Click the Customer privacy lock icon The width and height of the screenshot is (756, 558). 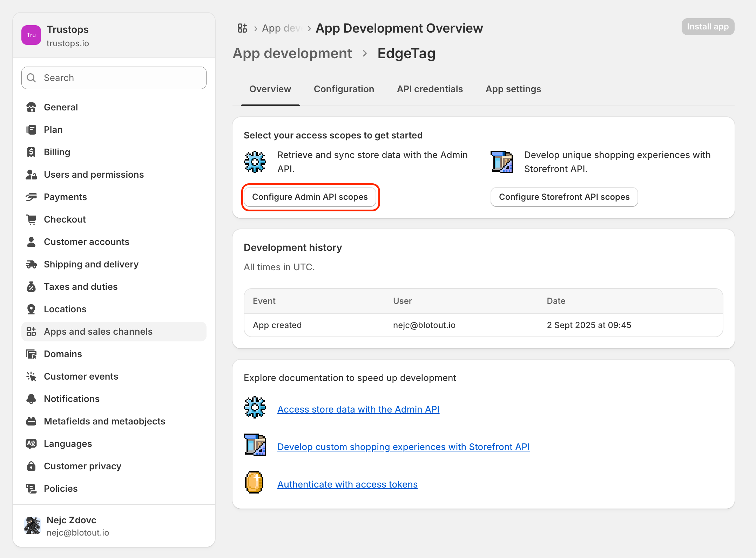click(31, 466)
